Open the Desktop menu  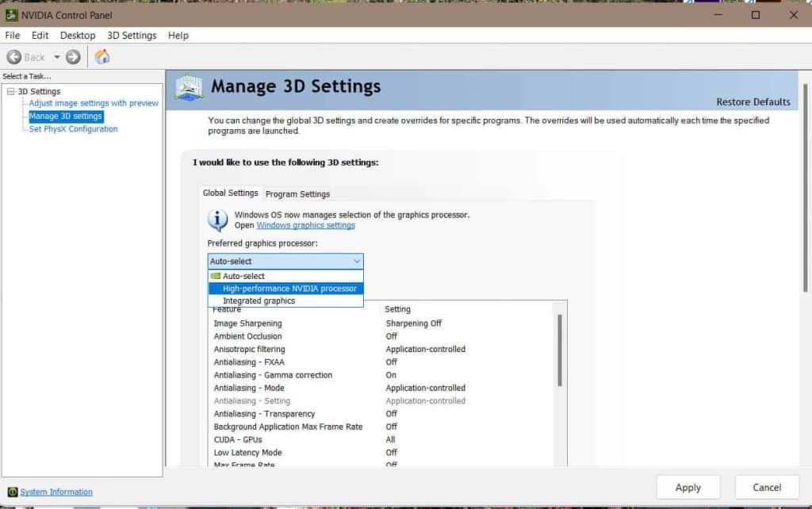tap(78, 35)
